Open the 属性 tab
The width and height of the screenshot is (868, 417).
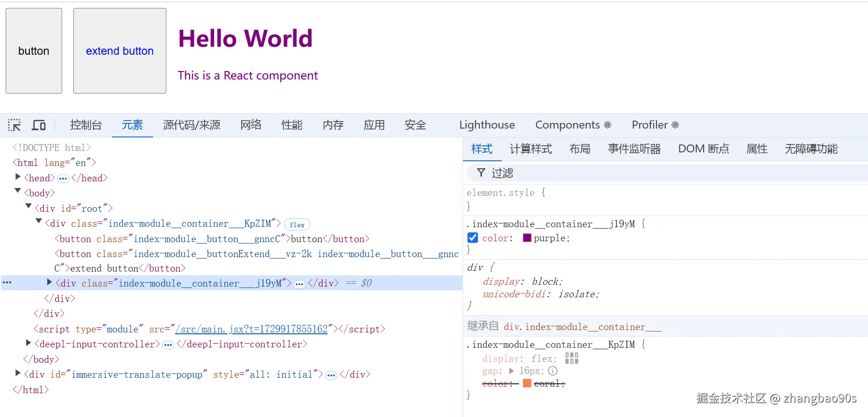[x=757, y=149]
